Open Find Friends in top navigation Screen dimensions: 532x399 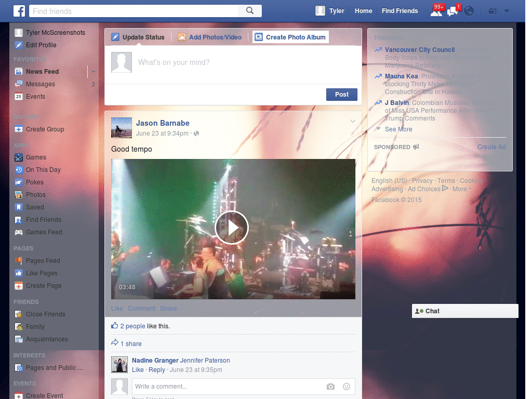point(400,11)
